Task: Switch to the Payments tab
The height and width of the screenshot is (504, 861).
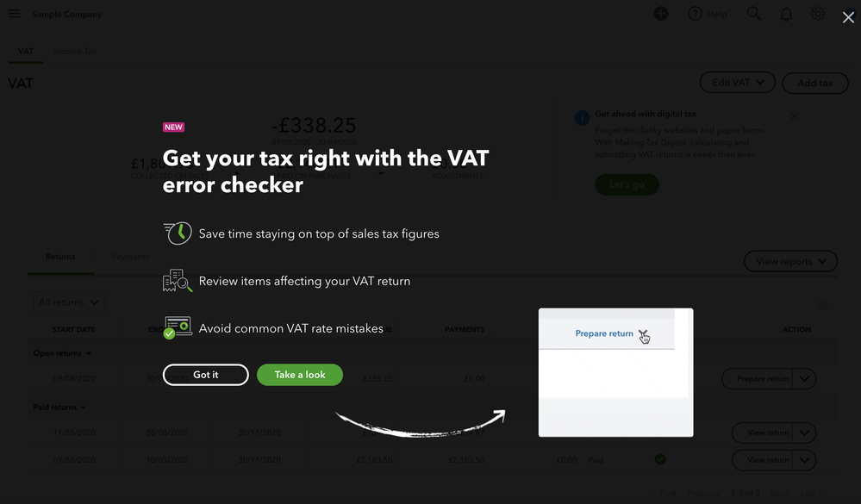Action: click(130, 257)
